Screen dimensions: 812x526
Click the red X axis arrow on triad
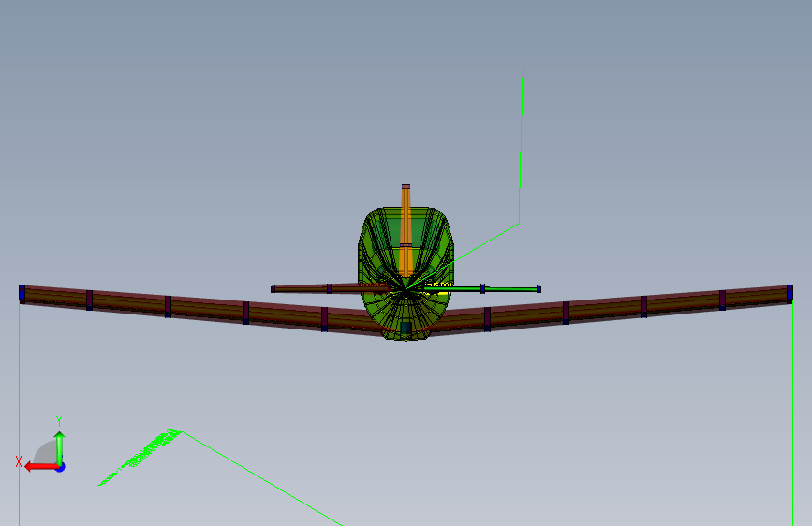click(x=40, y=467)
